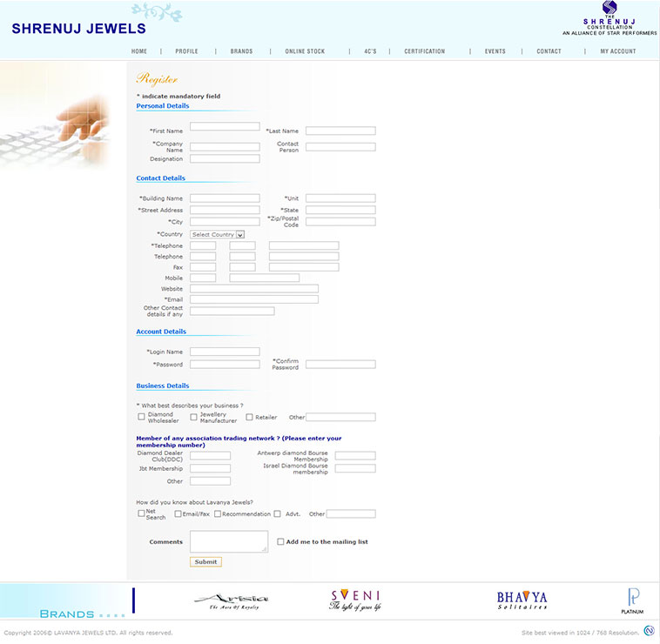660x644 pixels.
Task: Focus the Mobile number long field
Action: pyautogui.click(x=265, y=278)
